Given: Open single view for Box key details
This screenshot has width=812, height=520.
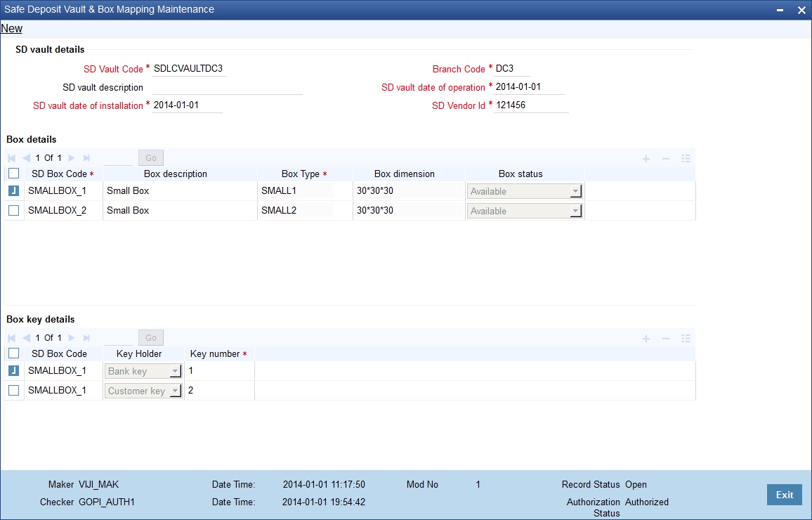Looking at the screenshot, I should (686, 338).
